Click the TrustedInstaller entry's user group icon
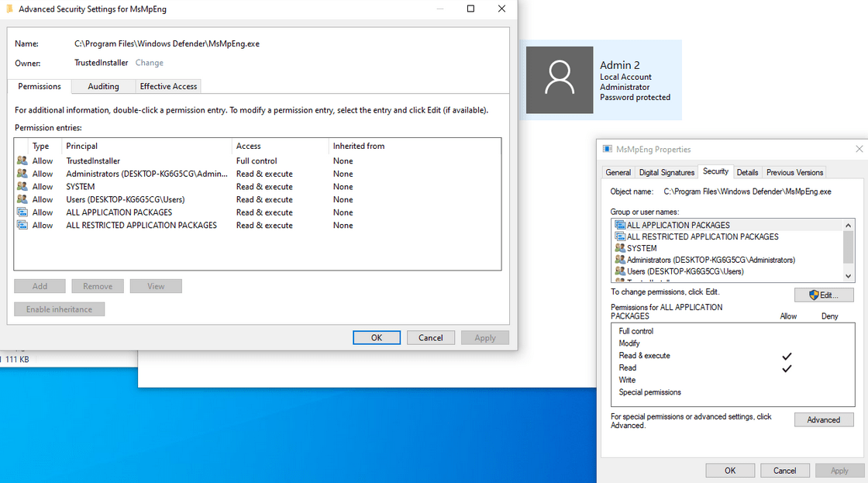The image size is (868, 483). pyautogui.click(x=22, y=160)
